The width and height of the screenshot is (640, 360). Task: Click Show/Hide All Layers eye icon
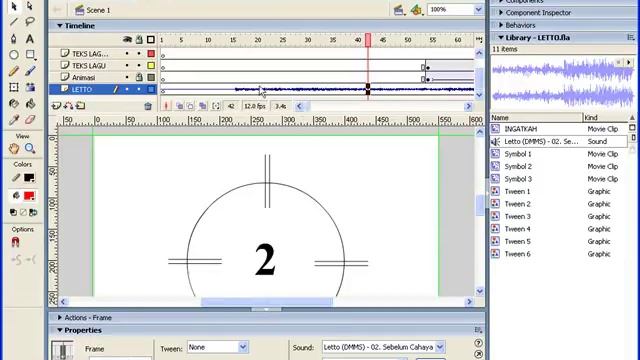point(127,40)
